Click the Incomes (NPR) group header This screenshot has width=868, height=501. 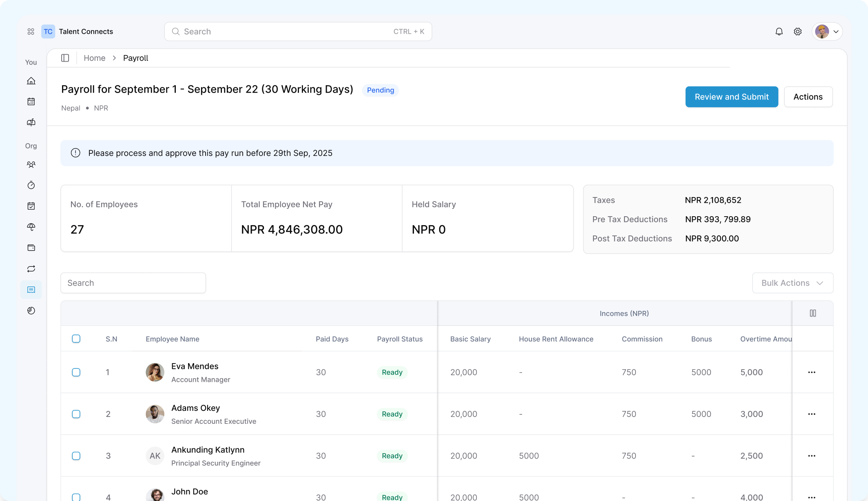(x=624, y=313)
